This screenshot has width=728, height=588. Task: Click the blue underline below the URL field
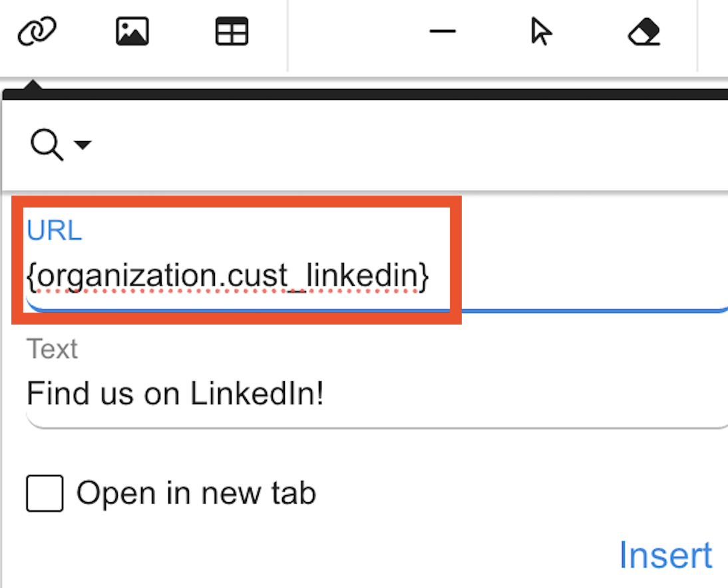point(586,309)
